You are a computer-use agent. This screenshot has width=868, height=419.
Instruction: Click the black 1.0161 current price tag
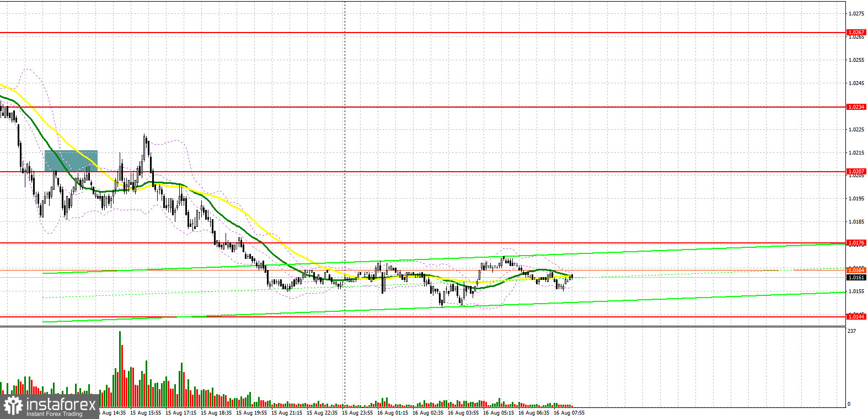point(856,278)
